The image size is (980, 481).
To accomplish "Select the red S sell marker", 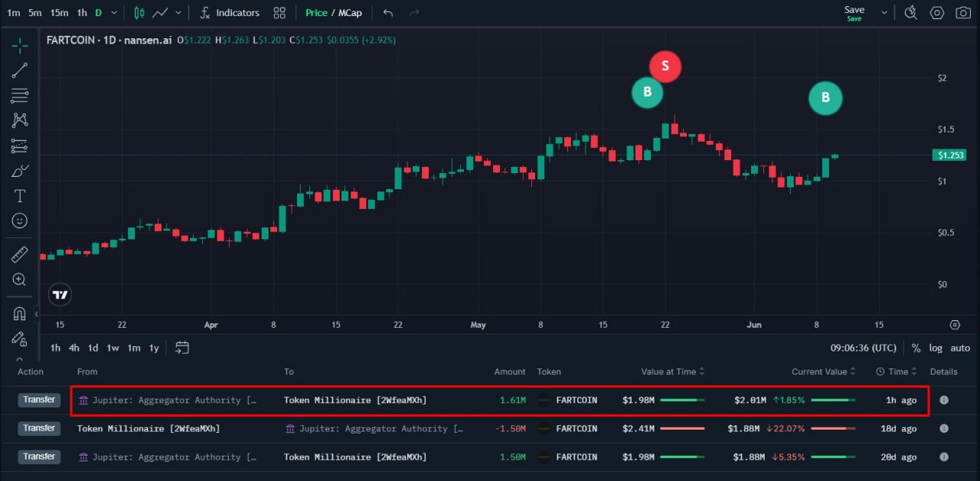I will click(x=665, y=66).
